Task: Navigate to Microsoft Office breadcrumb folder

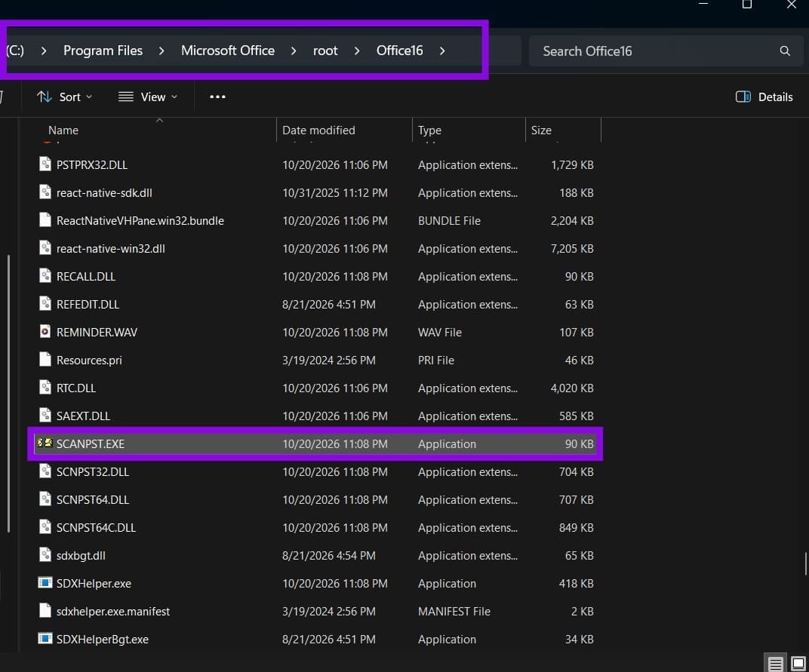Action: pyautogui.click(x=228, y=51)
